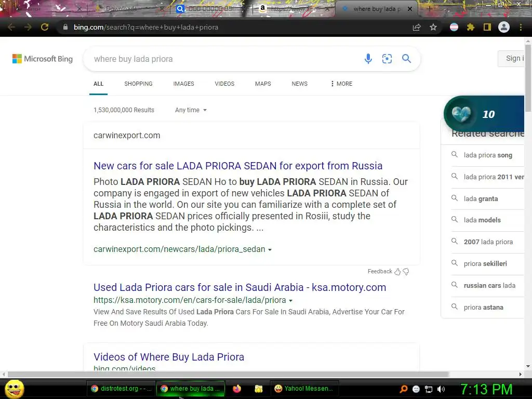This screenshot has height=399, width=532.
Task: Click the lock site info icon
Action: coord(65,27)
